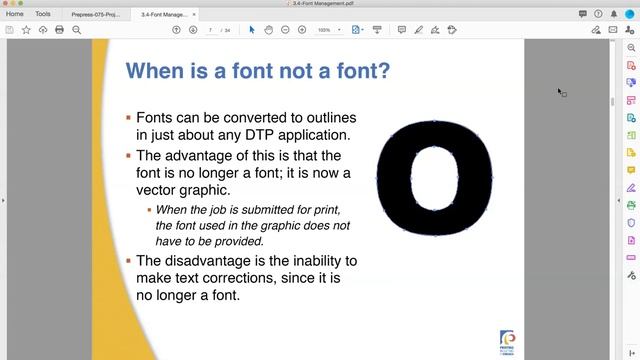Click the vertical scrollbar thumb

pyautogui.click(x=612, y=101)
